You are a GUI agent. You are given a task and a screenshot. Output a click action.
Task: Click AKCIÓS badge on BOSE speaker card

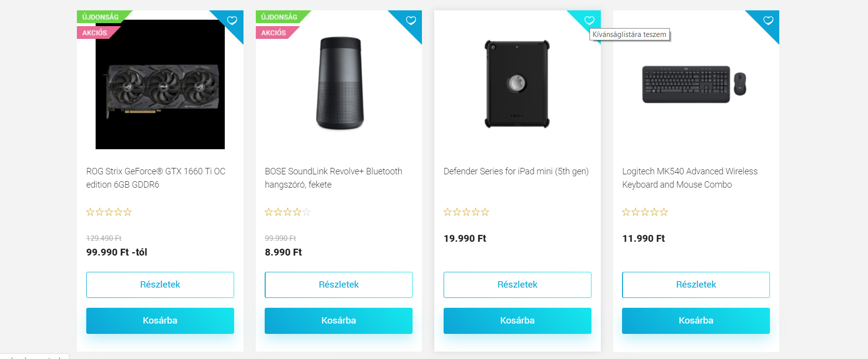[x=274, y=33]
